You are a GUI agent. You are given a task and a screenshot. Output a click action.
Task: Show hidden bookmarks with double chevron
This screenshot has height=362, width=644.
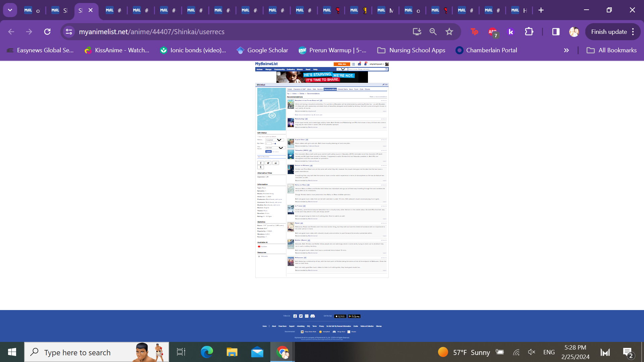pos(566,50)
